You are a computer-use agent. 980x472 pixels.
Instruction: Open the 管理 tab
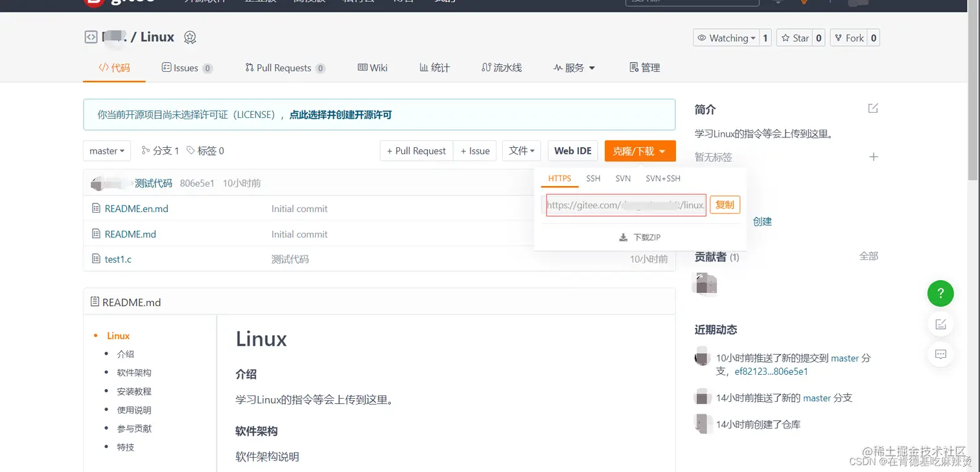click(x=645, y=67)
